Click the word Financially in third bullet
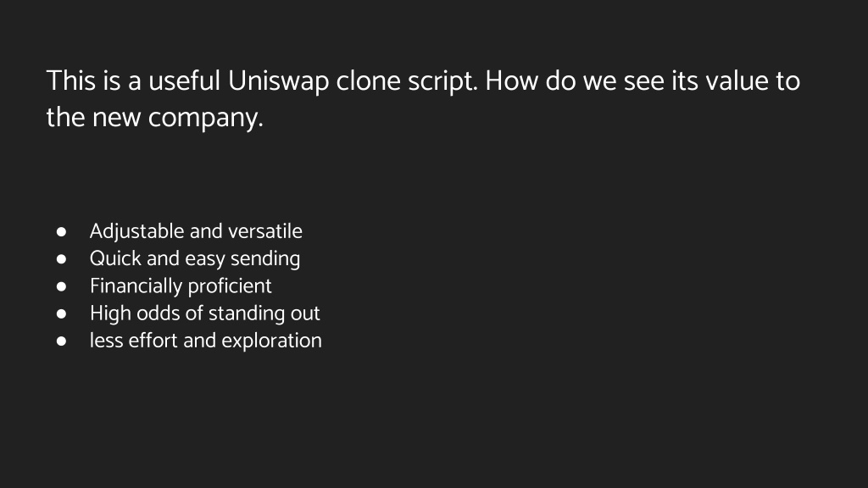The width and height of the screenshot is (868, 488). [x=136, y=286]
